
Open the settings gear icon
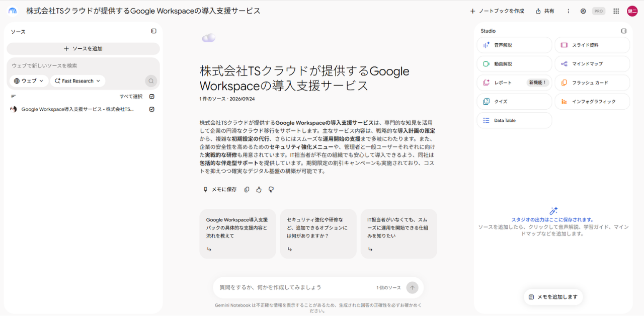click(x=583, y=11)
